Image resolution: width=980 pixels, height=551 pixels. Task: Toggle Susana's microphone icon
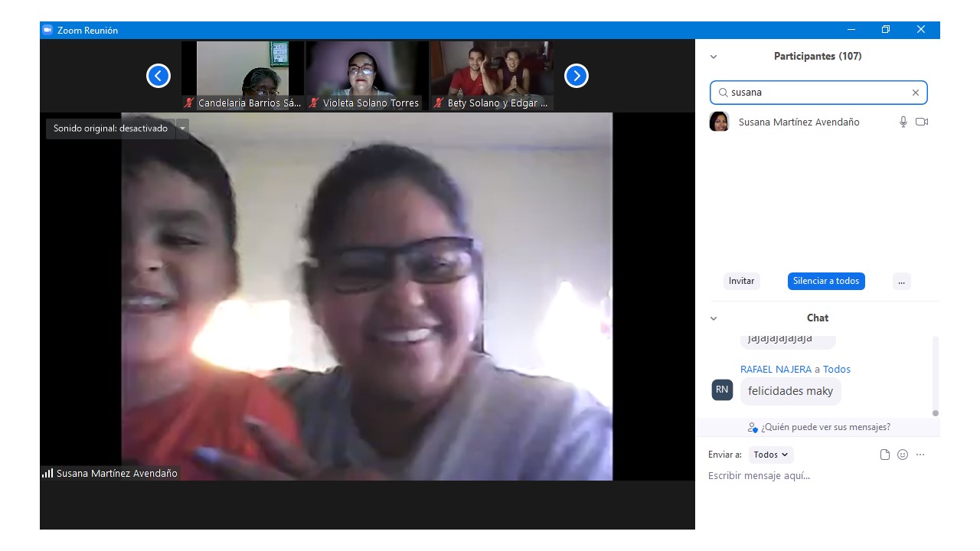903,122
